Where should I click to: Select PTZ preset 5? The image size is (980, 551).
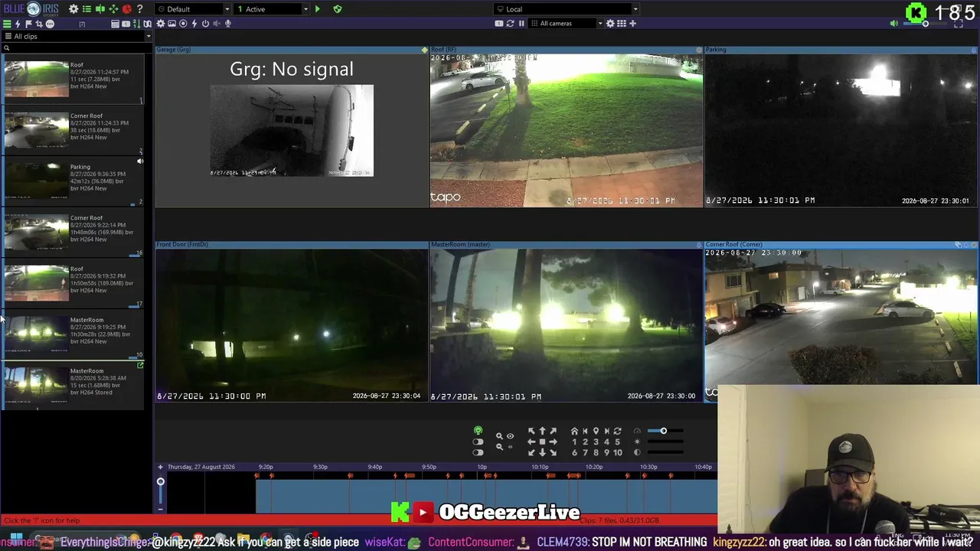[617, 442]
